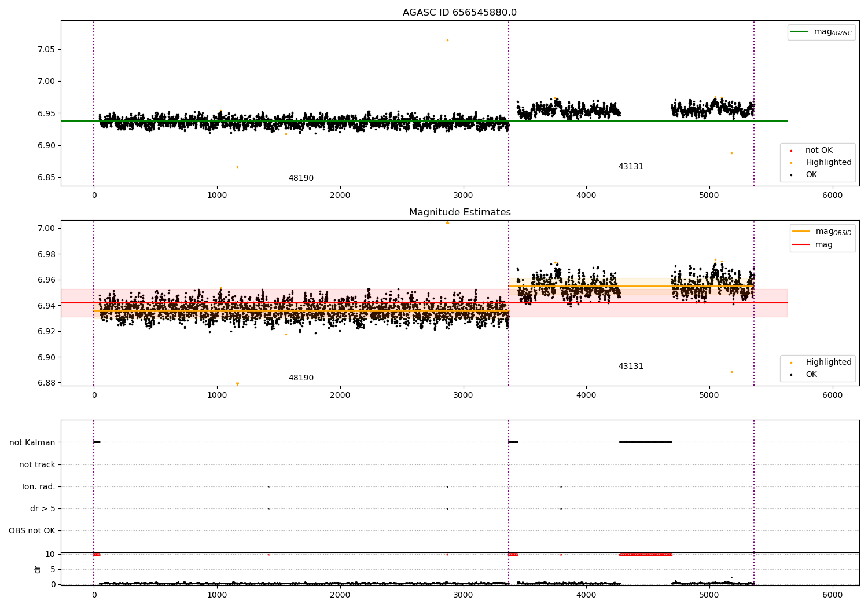The height and width of the screenshot is (608, 868).
Task: Click the 'OBS not OK' row label
Action: tap(32, 530)
